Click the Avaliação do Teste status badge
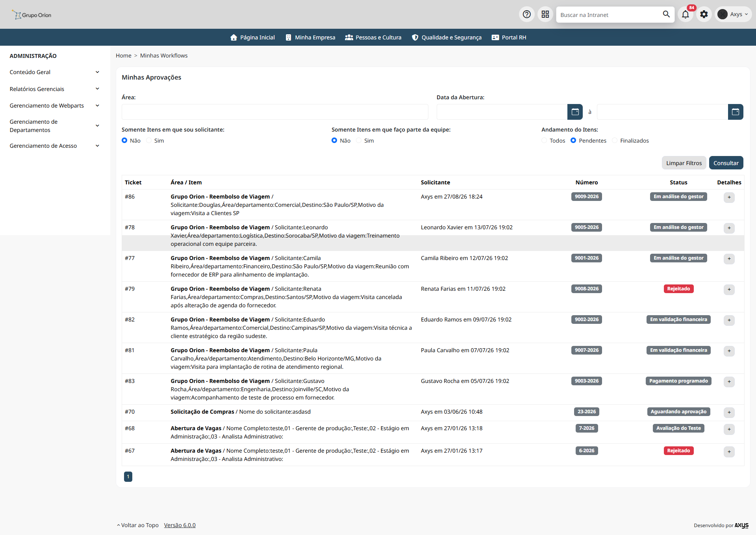This screenshot has height=535, width=756. (x=678, y=428)
